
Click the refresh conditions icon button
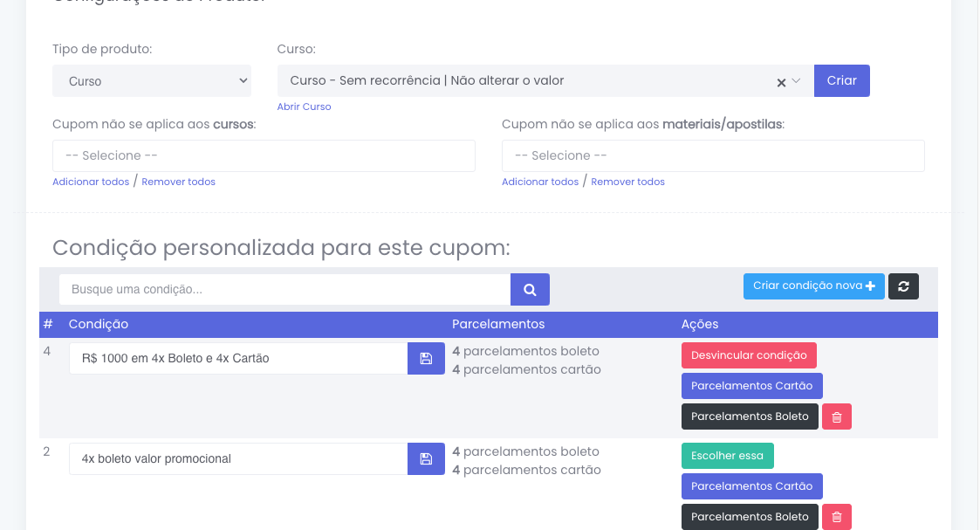tap(903, 286)
